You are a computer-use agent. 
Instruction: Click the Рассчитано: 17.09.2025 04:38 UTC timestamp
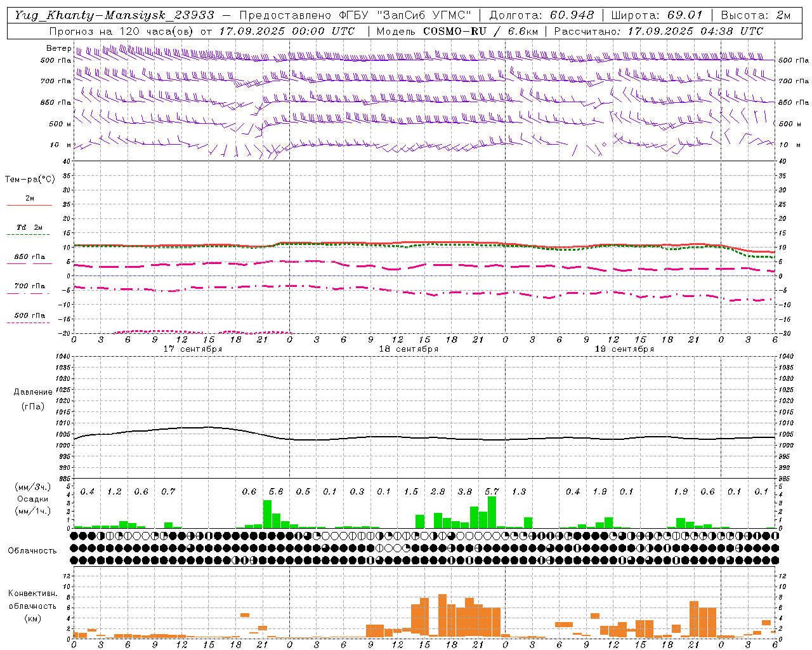(x=658, y=31)
